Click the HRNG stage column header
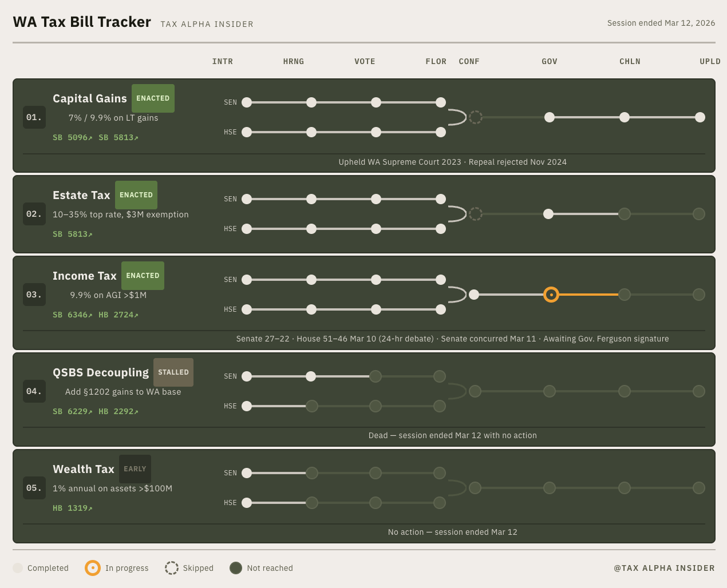 point(294,61)
